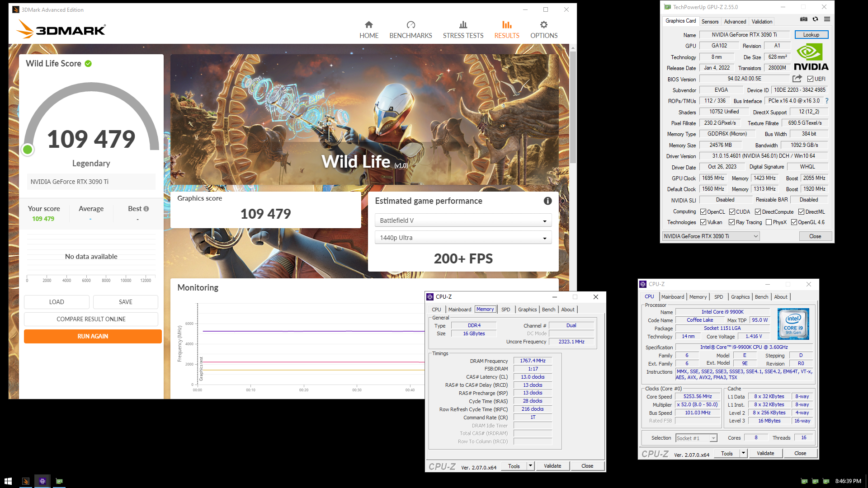Switch to CPU-Z from the taskbar
The width and height of the screenshot is (868, 488).
click(42, 481)
